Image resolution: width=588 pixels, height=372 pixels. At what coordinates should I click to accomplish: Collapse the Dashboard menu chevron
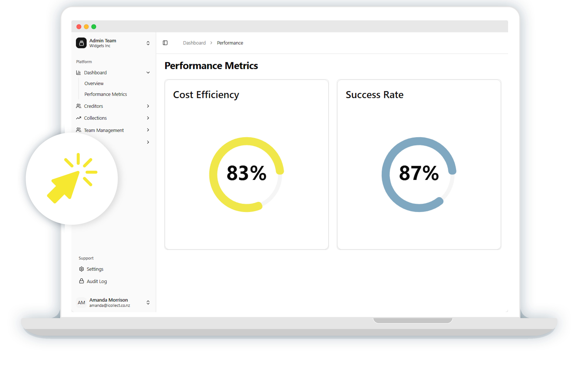(148, 73)
